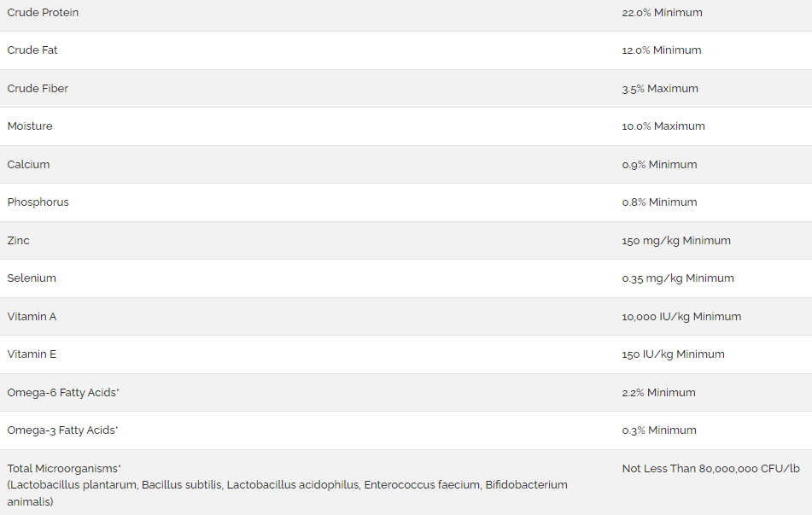
Task: Click the Lactobacillus plantarum species list text
Action: click(288, 494)
